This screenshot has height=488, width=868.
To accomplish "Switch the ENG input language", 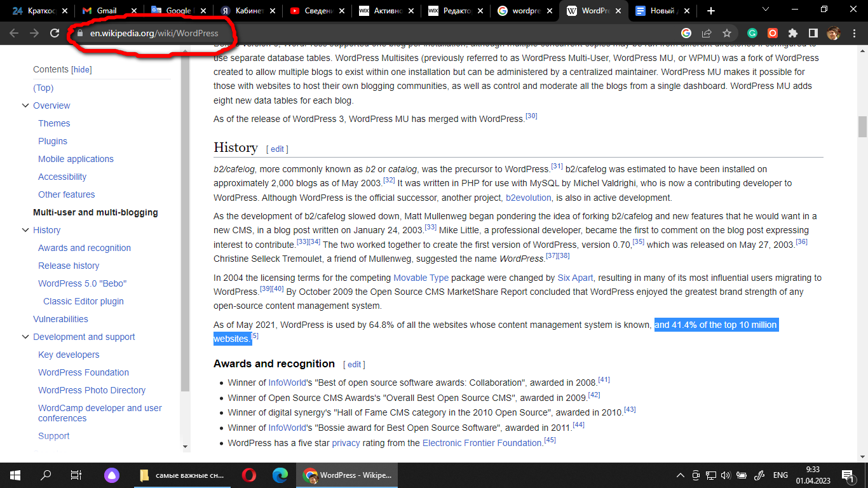I will point(780,475).
